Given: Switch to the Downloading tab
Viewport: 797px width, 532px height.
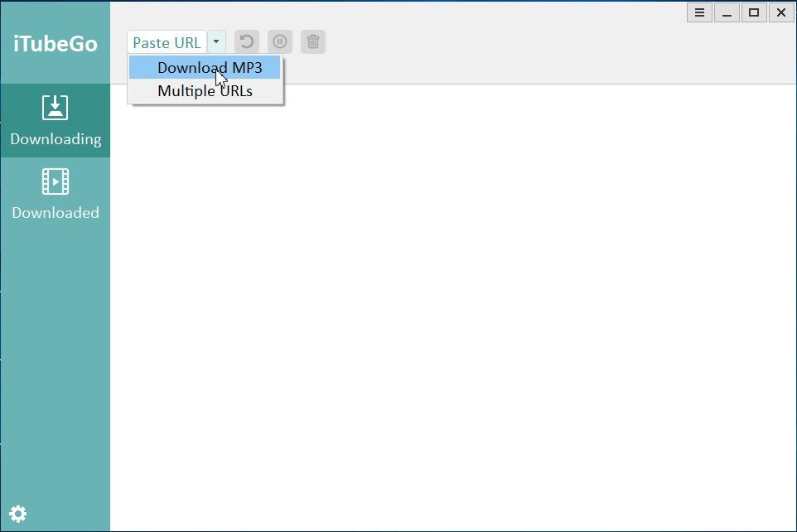Looking at the screenshot, I should [55, 121].
